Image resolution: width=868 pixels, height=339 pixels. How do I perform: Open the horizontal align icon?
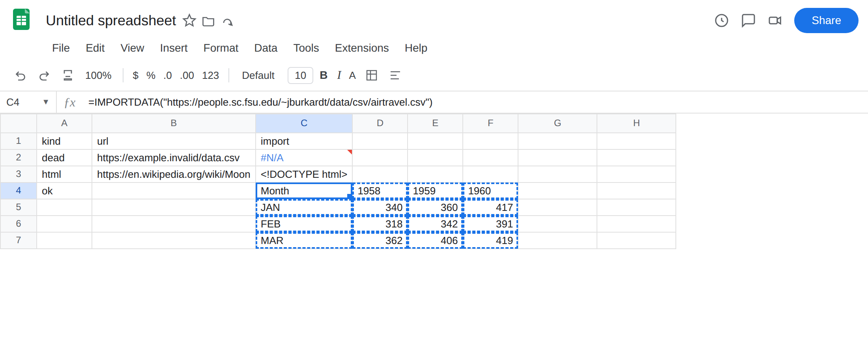point(395,75)
